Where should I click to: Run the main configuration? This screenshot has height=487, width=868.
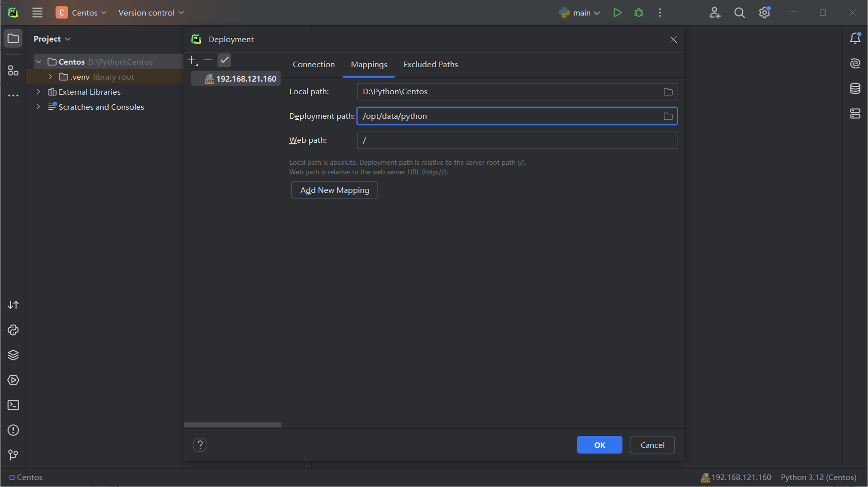coord(617,13)
